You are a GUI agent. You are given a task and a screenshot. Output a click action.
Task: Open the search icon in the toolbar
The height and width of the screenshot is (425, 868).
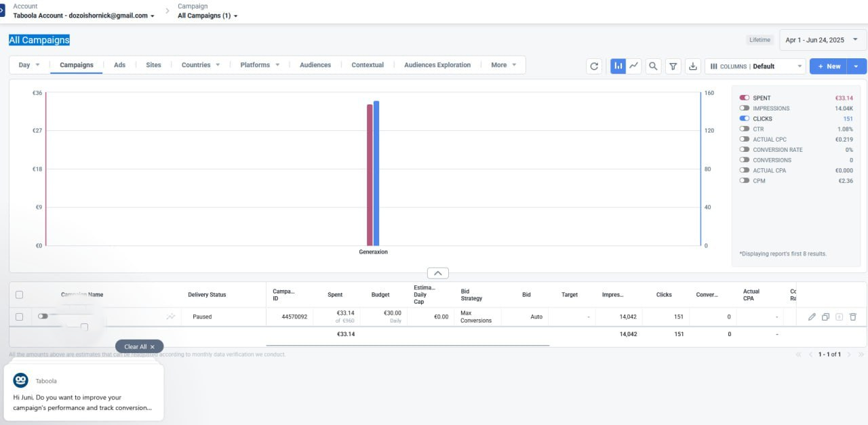[652, 66]
